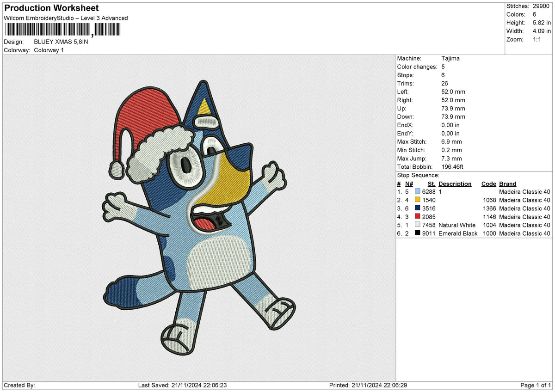Click the Emerald Black 9011 swatch
Image resolution: width=555 pixels, height=392 pixels.
(x=418, y=233)
